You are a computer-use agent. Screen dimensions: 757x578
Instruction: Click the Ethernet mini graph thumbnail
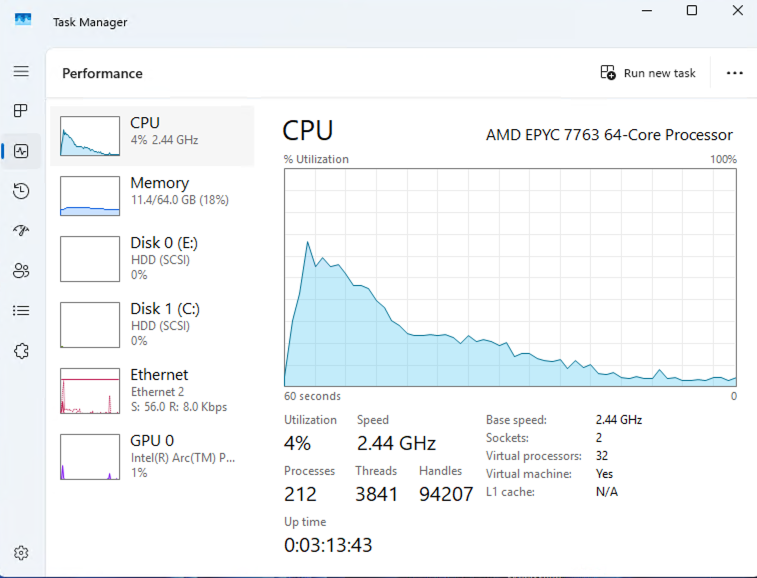click(90, 391)
